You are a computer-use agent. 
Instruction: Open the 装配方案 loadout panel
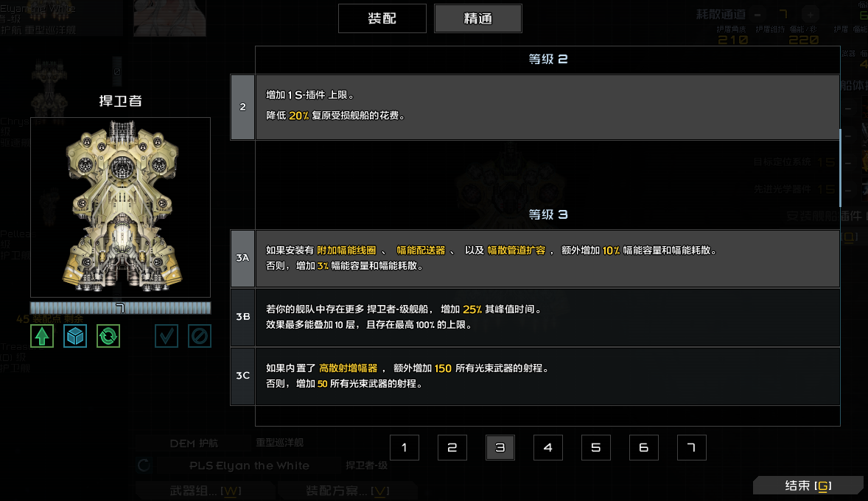tap(348, 490)
